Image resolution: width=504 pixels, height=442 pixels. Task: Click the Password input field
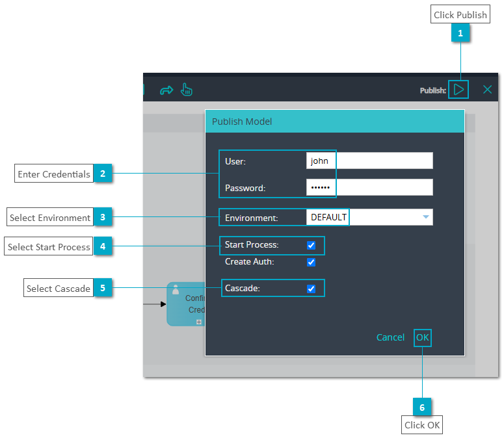tap(369, 187)
